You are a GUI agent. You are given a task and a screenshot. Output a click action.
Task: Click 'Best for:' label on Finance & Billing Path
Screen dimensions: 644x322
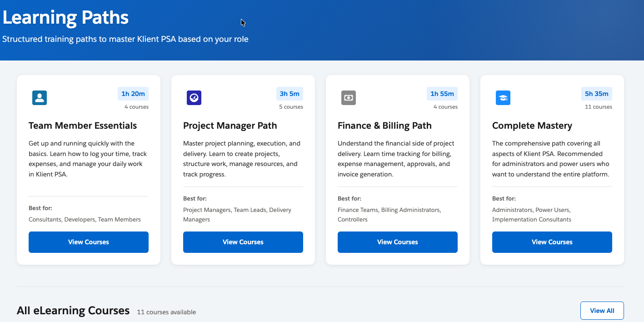tap(349, 199)
